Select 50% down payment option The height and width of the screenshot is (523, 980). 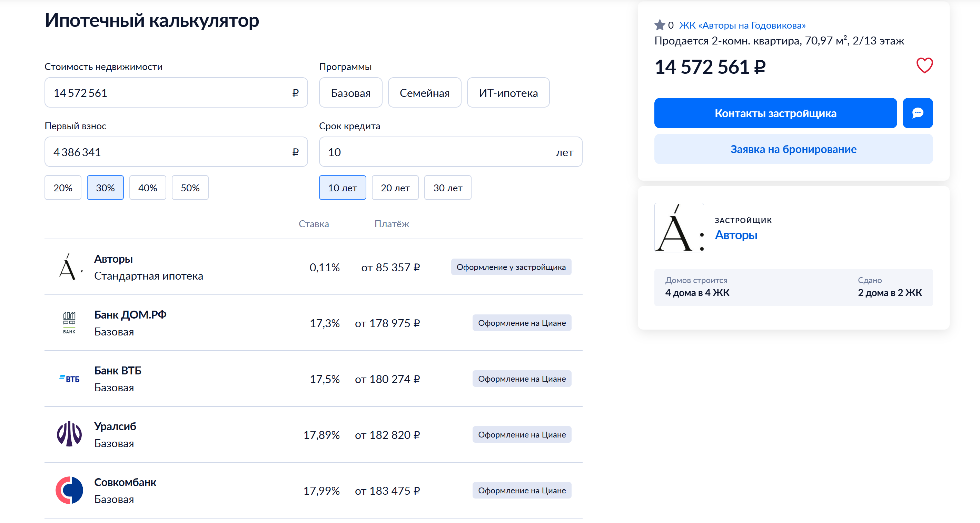tap(190, 188)
